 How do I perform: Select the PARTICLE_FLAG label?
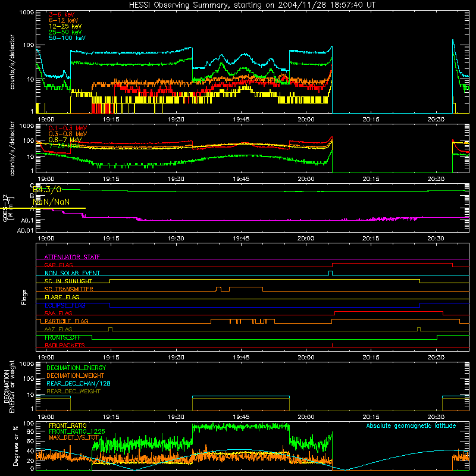point(67,321)
